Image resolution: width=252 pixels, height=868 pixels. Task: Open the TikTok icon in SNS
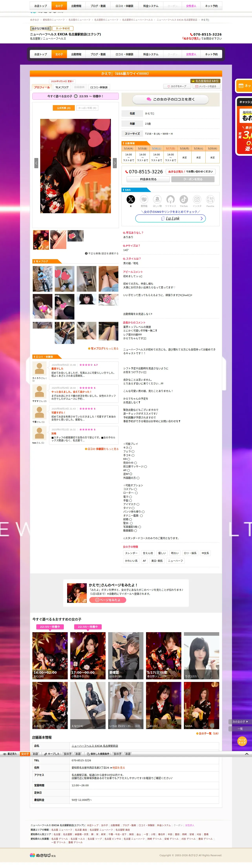click(x=184, y=199)
